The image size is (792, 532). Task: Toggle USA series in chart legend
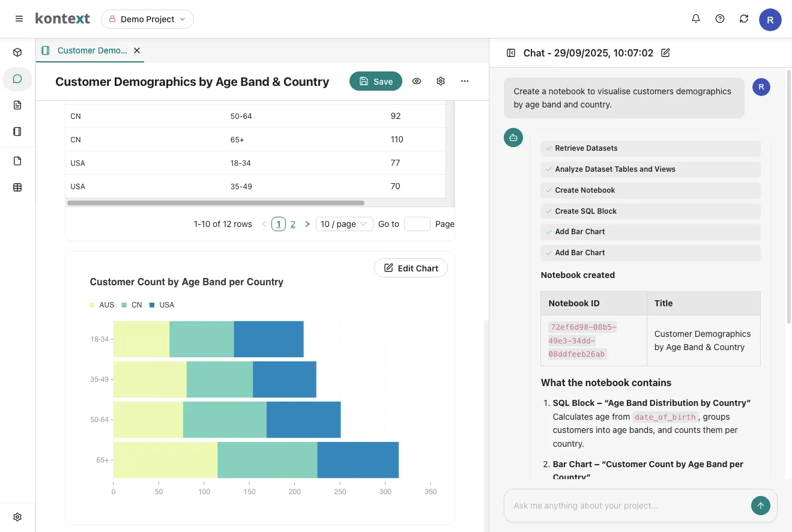coord(162,305)
